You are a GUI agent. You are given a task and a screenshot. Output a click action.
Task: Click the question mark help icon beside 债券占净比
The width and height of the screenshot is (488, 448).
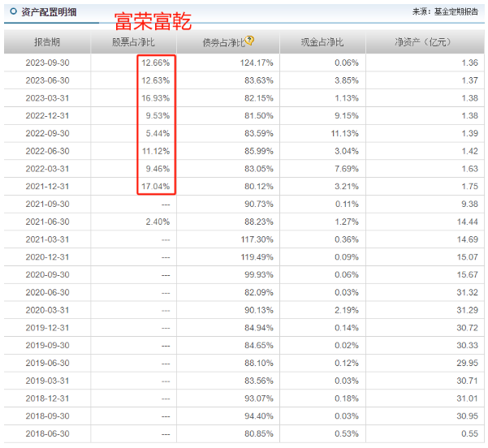pyautogui.click(x=249, y=40)
